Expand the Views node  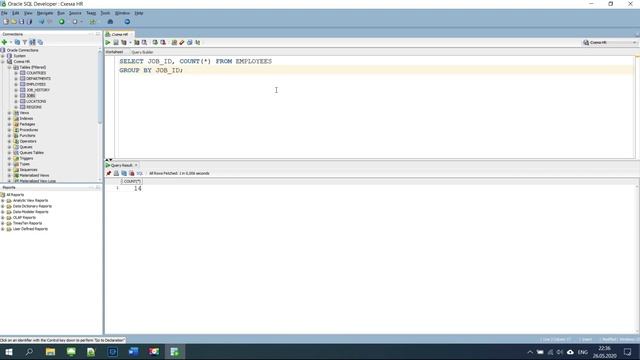pos(9,113)
